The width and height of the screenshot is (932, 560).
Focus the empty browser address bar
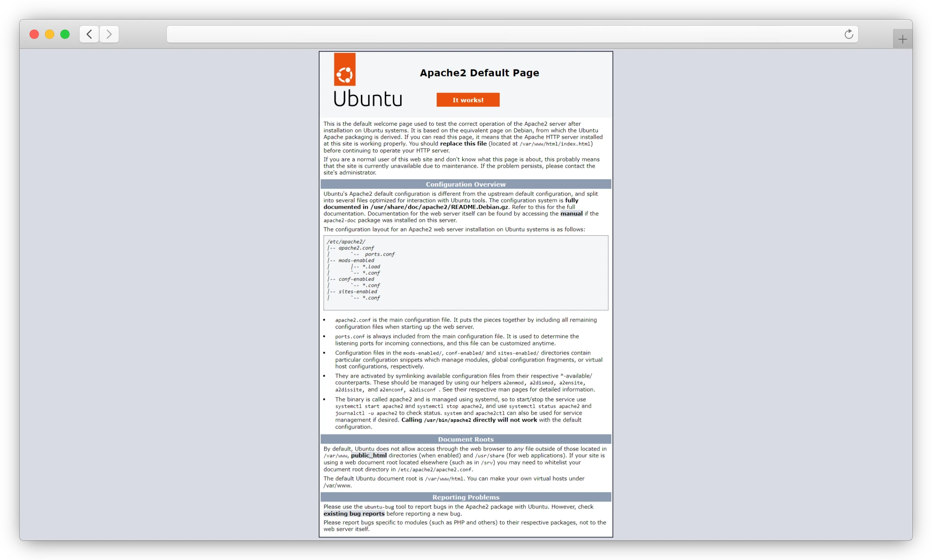tap(500, 34)
